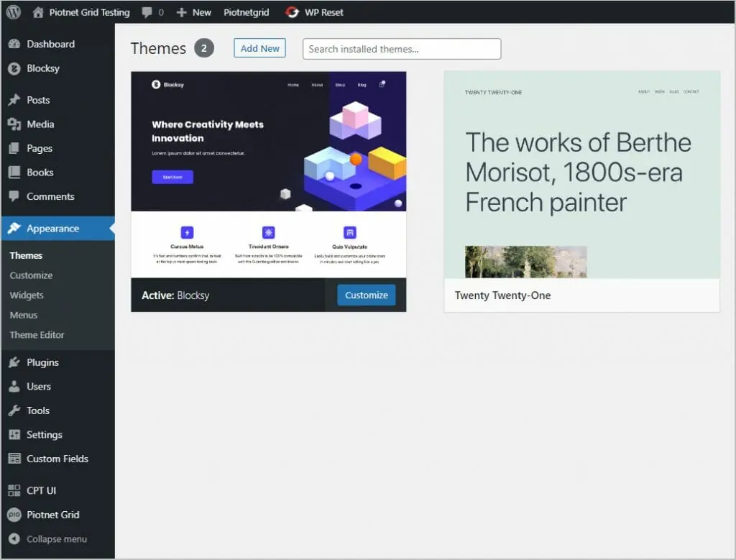
Task: Customize the active Blocksy theme
Action: pyautogui.click(x=366, y=295)
